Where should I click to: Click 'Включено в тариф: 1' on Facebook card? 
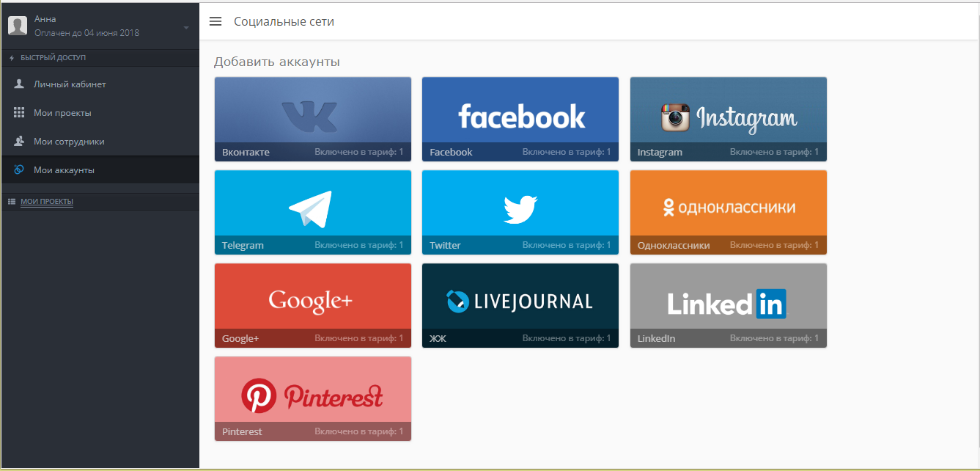click(567, 152)
